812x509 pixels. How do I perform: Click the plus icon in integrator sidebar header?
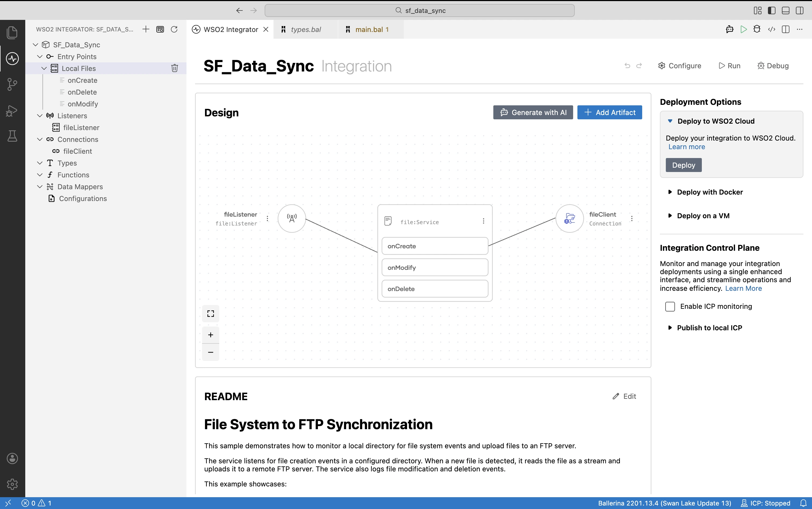click(146, 29)
